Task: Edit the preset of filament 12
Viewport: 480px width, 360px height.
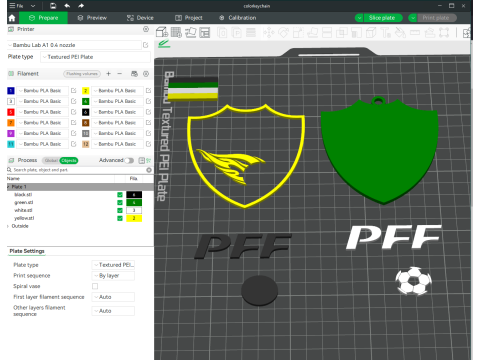Action: (x=148, y=144)
